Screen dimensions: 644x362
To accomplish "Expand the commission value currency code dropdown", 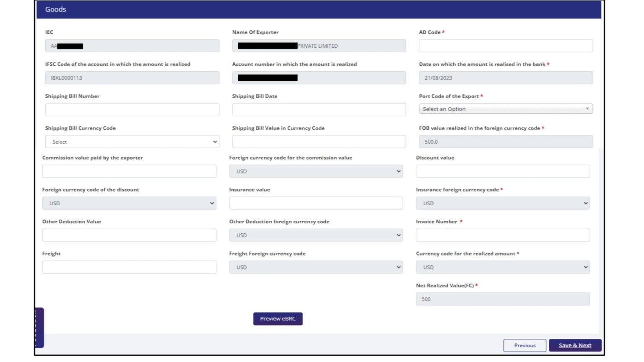I will pos(315,171).
